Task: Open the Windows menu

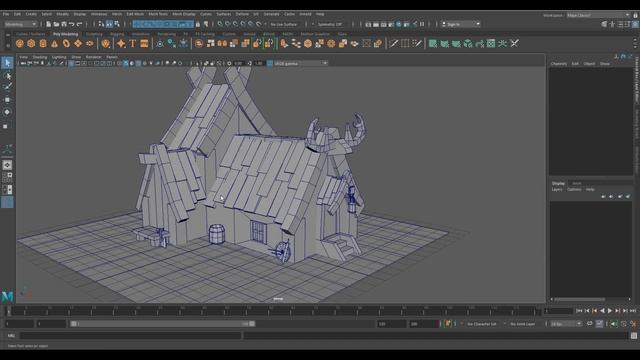Action: 99,14
